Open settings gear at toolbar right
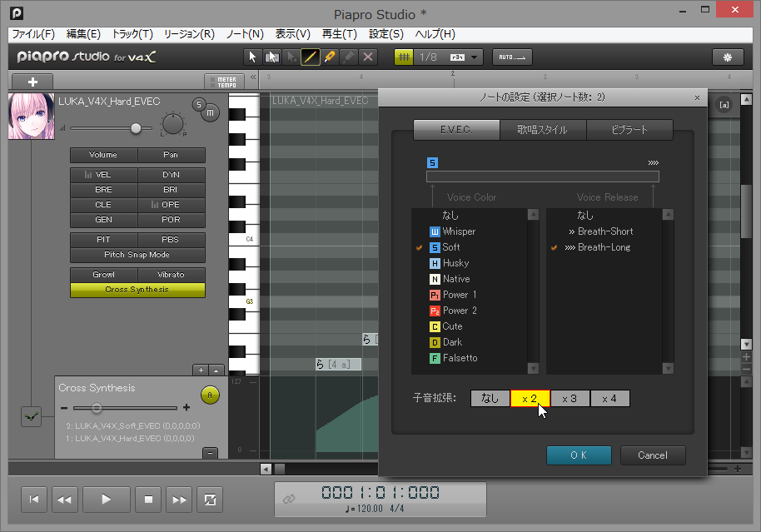Viewport: 761px width, 532px height. (x=728, y=57)
